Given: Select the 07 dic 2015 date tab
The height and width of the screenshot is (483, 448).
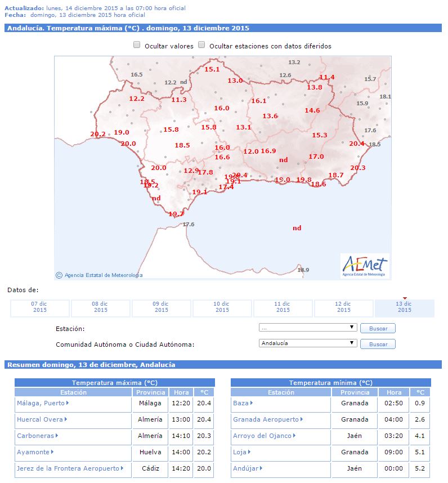Looking at the screenshot, I should [39, 307].
